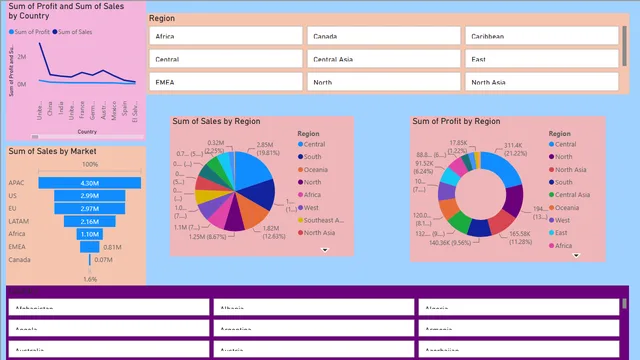Screen dimensions: 640x360
Task: Click Africa legend entry in Sales by Region
Action: (309, 195)
